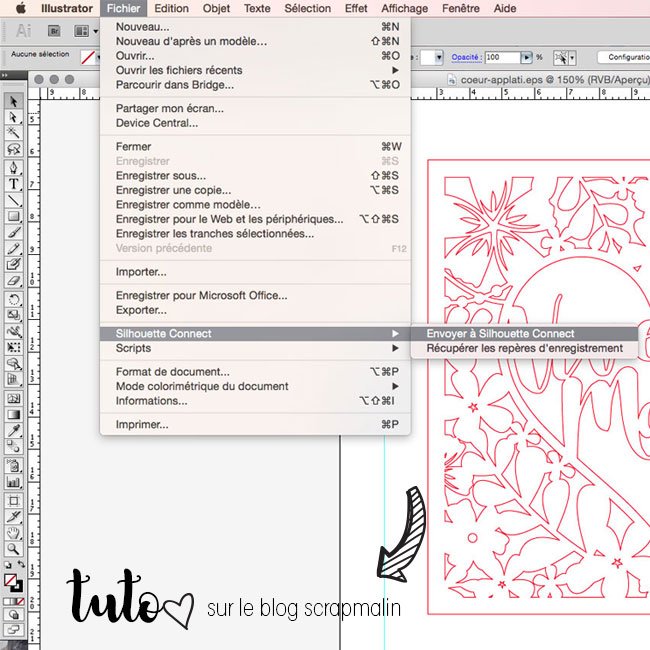
Task: Select the Selection (black arrow) tool
Action: [x=13, y=101]
